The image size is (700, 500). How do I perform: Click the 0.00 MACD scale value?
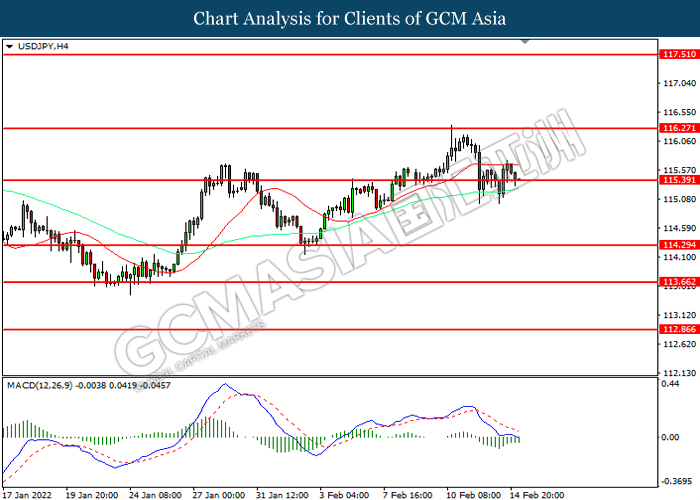670,438
